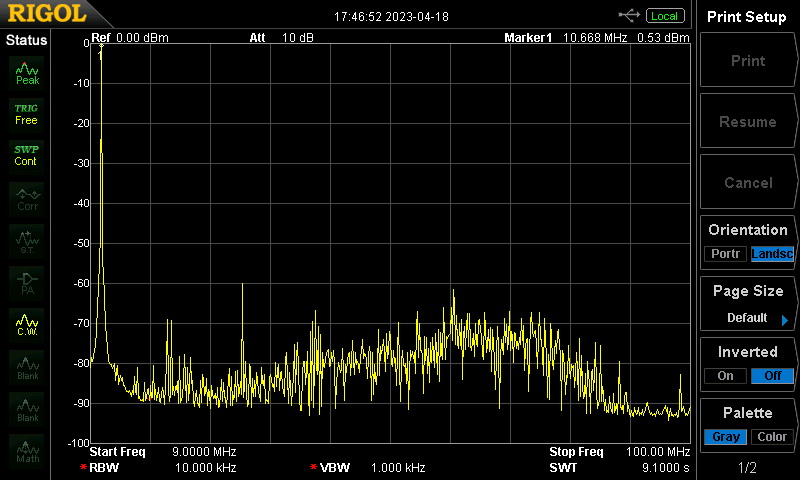Click the Peak detector status icon
Image resolution: width=800 pixels, height=480 pixels.
coord(27,72)
